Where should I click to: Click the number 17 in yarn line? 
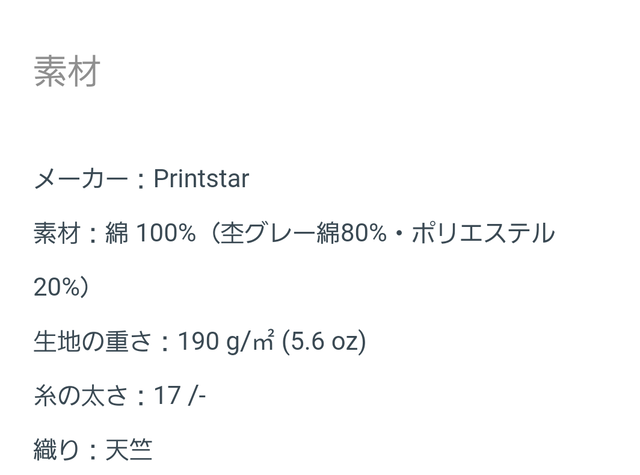pyautogui.click(x=167, y=395)
